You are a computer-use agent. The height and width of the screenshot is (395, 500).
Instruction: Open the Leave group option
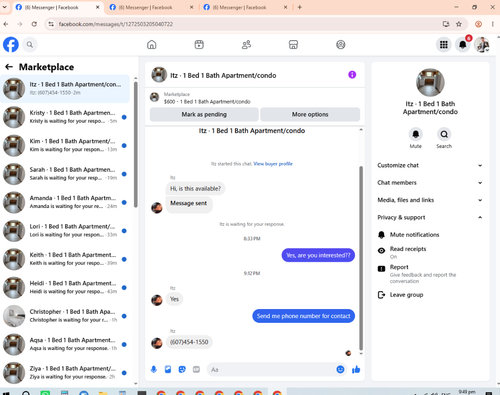(x=406, y=295)
